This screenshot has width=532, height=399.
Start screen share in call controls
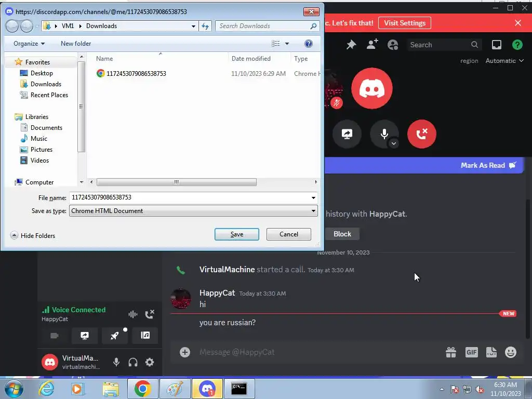347,134
